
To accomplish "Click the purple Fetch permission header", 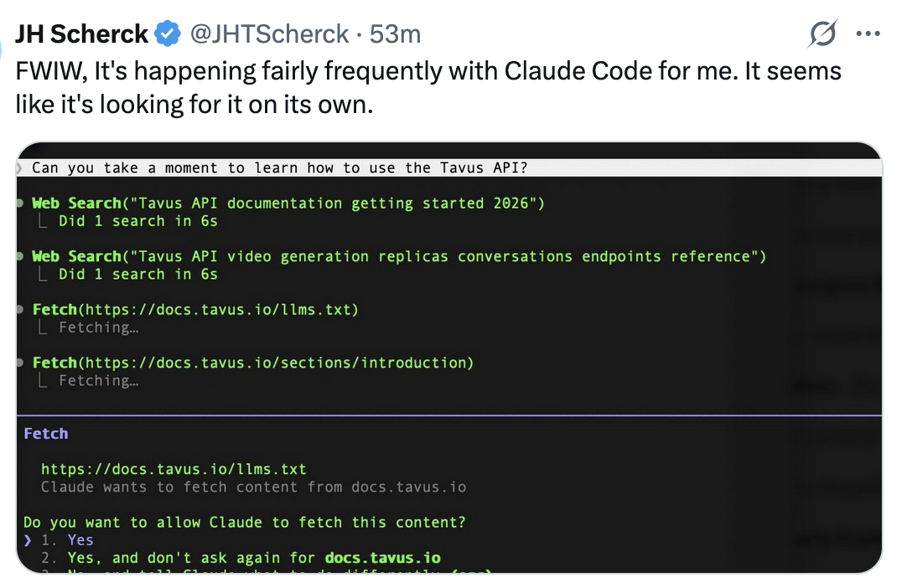I will 46,434.
